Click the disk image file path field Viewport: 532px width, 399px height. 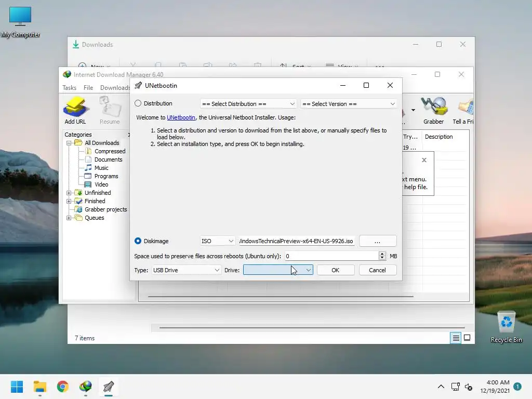(x=297, y=241)
